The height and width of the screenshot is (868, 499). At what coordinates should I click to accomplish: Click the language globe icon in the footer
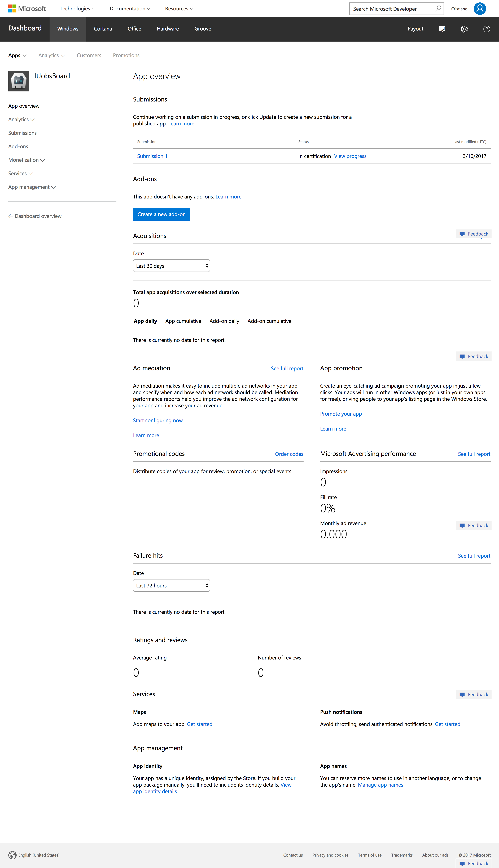click(12, 855)
